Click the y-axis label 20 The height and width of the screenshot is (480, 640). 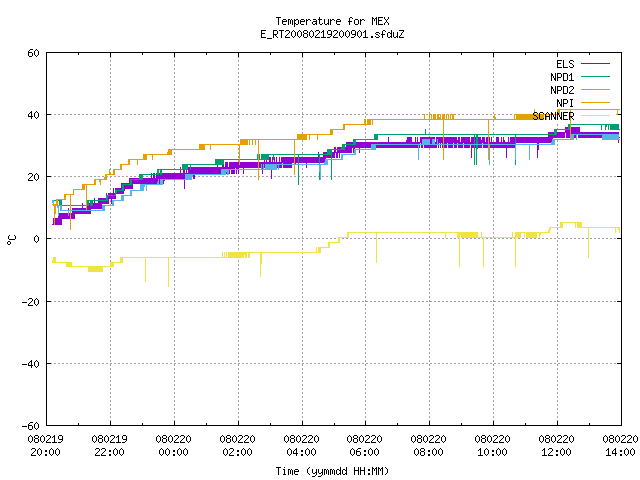(x=33, y=177)
